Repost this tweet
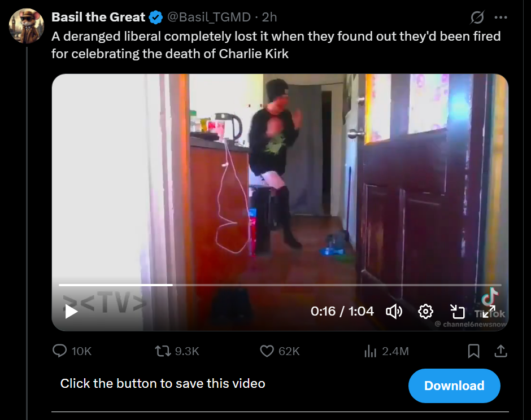Screen dimensions: 531x420 (163, 351)
